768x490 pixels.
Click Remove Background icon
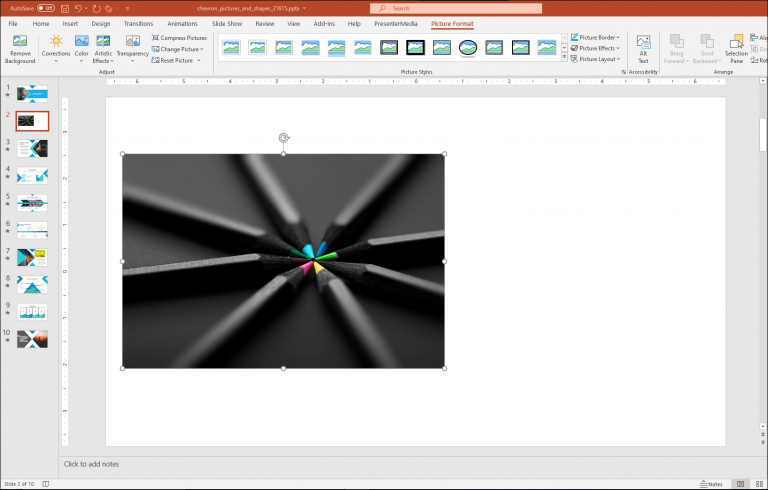(20, 41)
